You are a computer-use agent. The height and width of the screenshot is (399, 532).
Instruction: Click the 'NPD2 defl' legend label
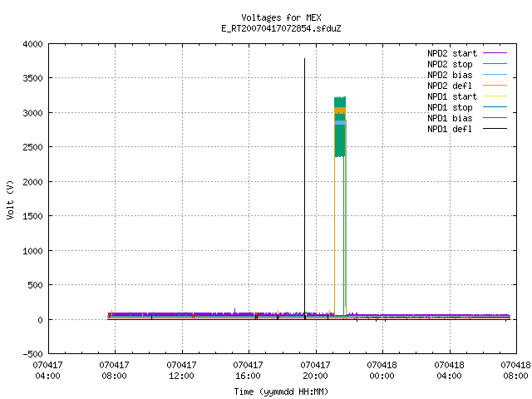(x=450, y=86)
